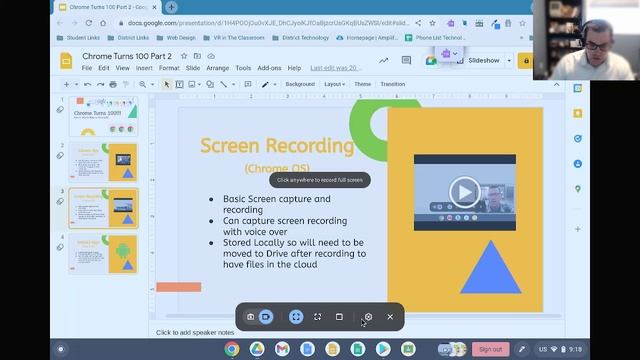Undo the last action
The height and width of the screenshot is (360, 640).
87,84
